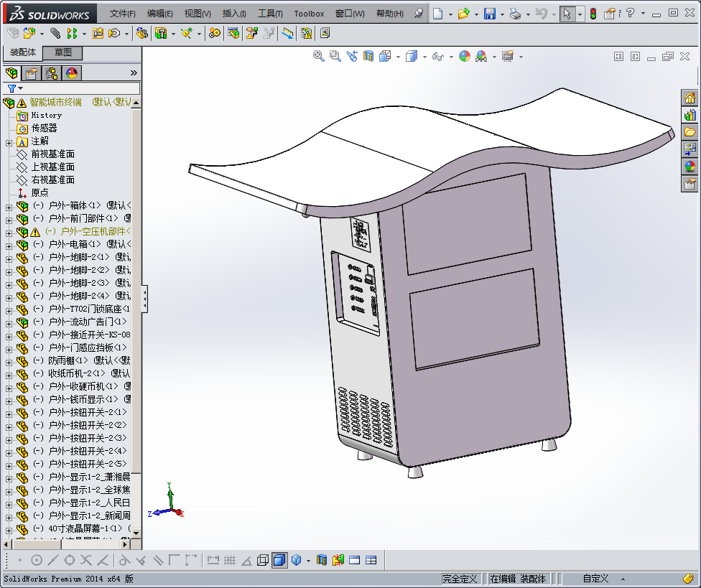Expand the 注解 annotations node
This screenshot has width=701, height=588.
(x=9, y=143)
